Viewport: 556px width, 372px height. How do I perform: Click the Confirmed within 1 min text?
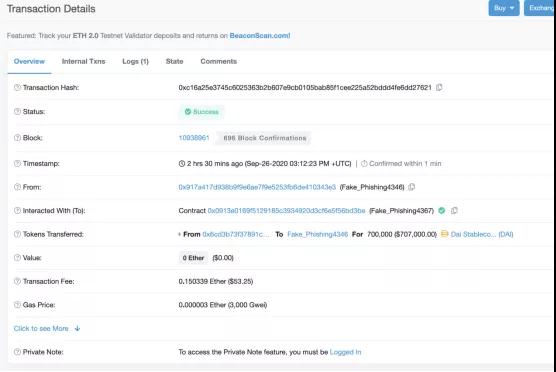pyautogui.click(x=405, y=163)
